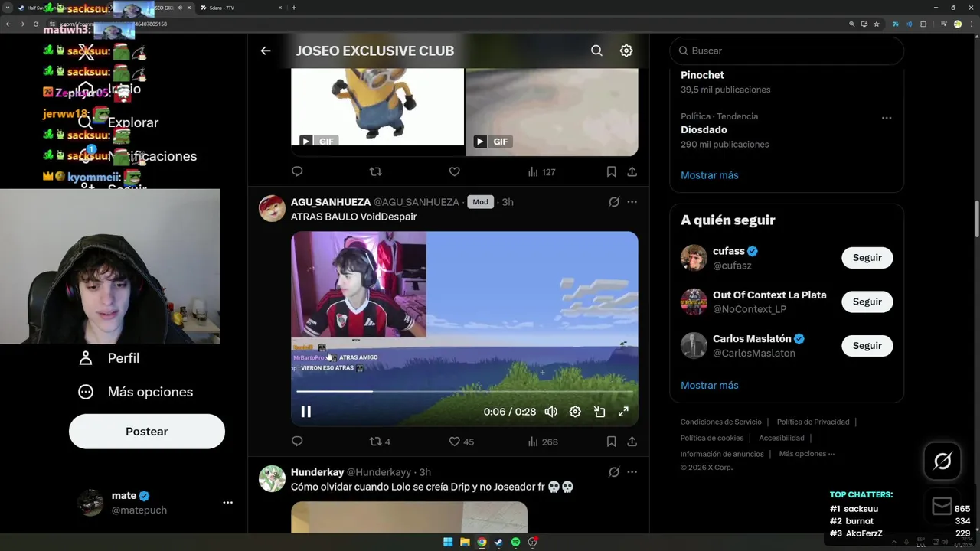Bookmark AGU_SANHUEZA post
Image resolution: width=980 pixels, height=551 pixels.
[611, 442]
